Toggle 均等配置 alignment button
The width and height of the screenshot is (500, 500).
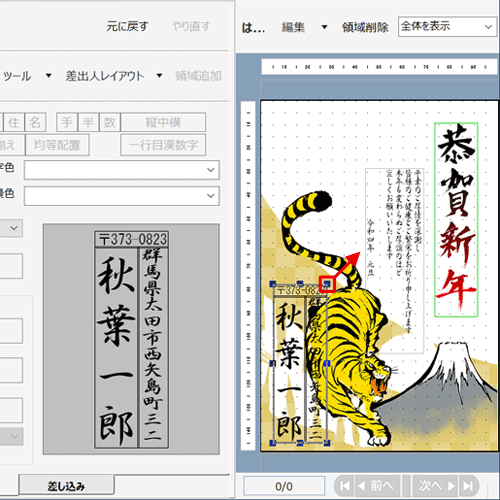(57, 145)
